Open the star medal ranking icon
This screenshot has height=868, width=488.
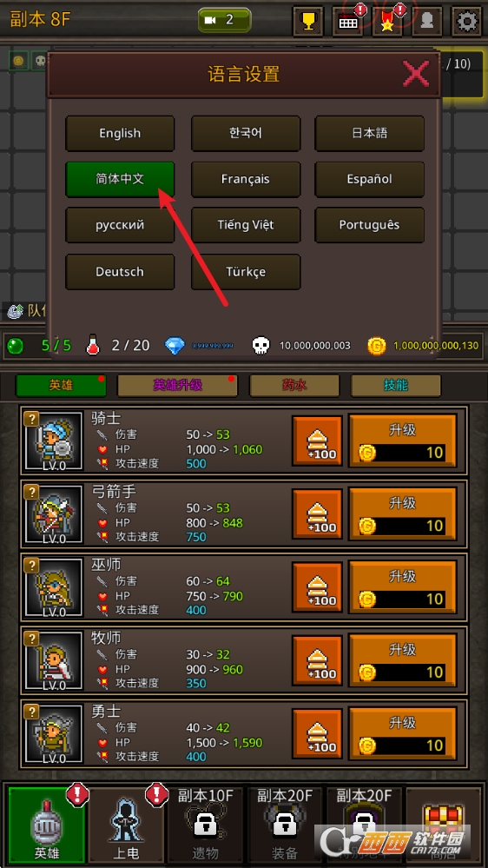pyautogui.click(x=387, y=22)
